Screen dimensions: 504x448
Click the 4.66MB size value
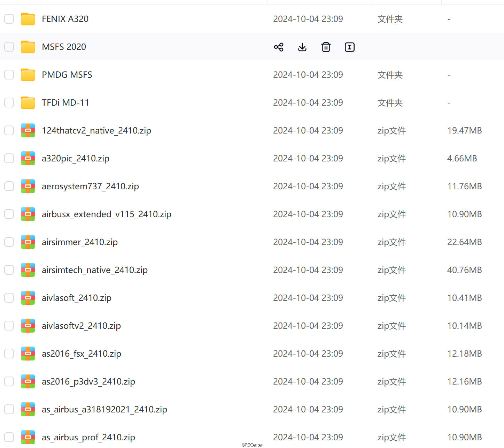pos(462,158)
